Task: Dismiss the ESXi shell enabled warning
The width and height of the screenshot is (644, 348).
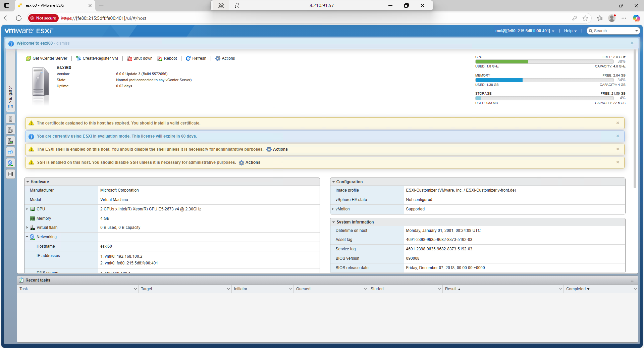Action: [618, 149]
